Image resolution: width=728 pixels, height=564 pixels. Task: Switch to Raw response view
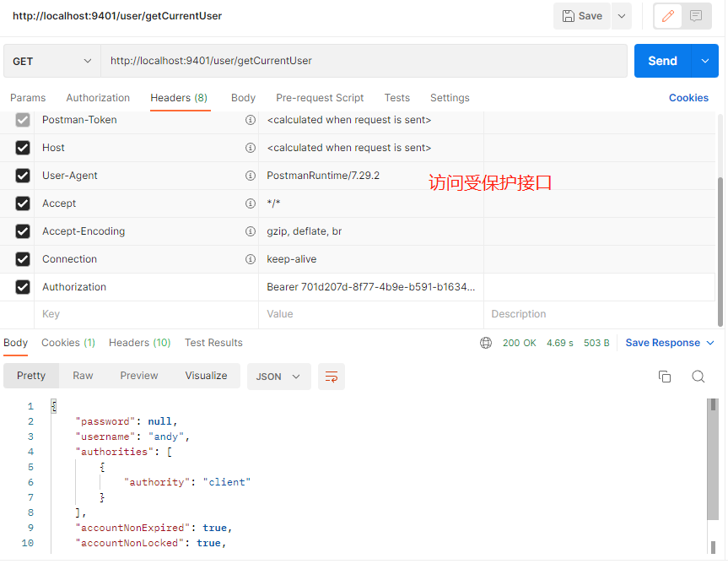[x=83, y=376]
